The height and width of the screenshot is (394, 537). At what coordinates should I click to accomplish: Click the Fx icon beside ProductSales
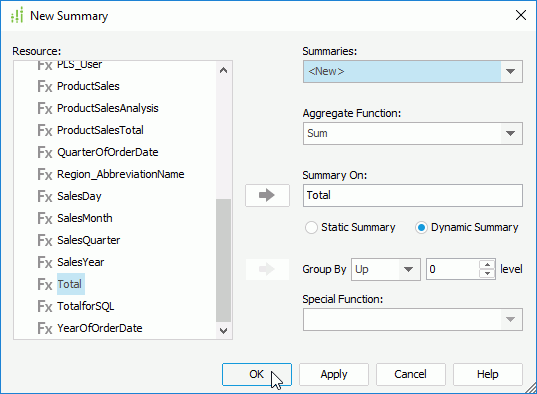point(45,86)
